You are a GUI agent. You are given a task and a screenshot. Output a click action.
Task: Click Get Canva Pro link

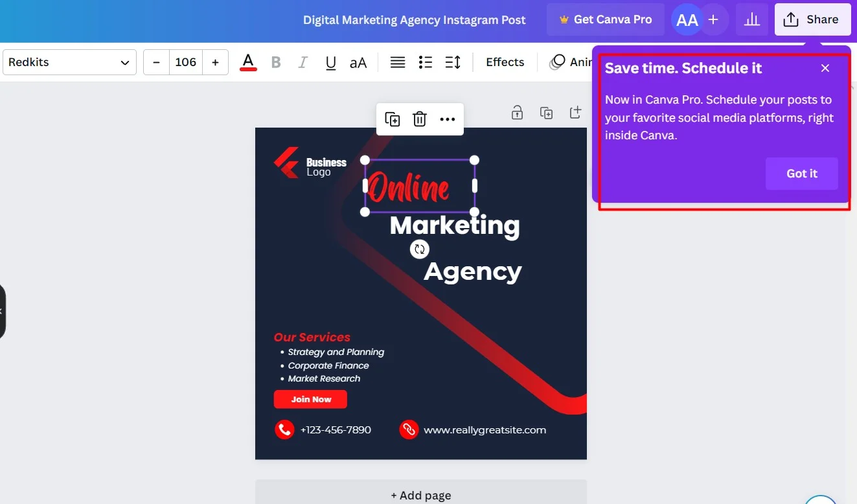605,19
